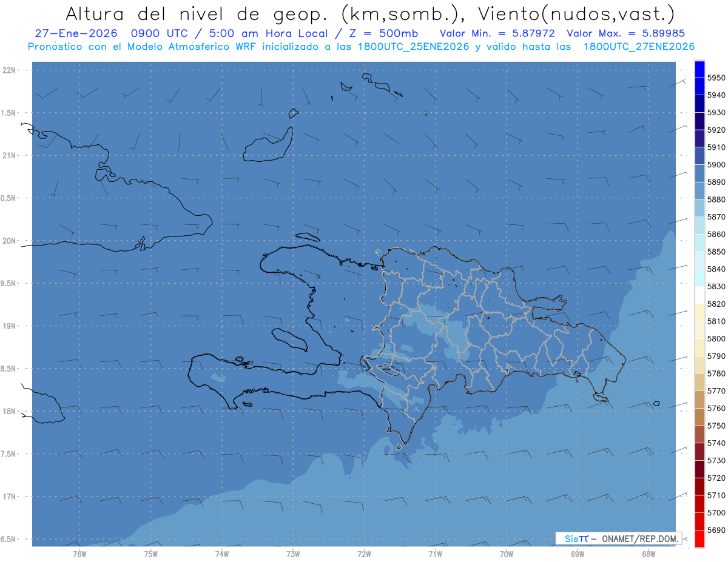The height and width of the screenshot is (562, 728).
Task: Pick the legend swatch between 5900 and 5890
Action: [x=699, y=173]
